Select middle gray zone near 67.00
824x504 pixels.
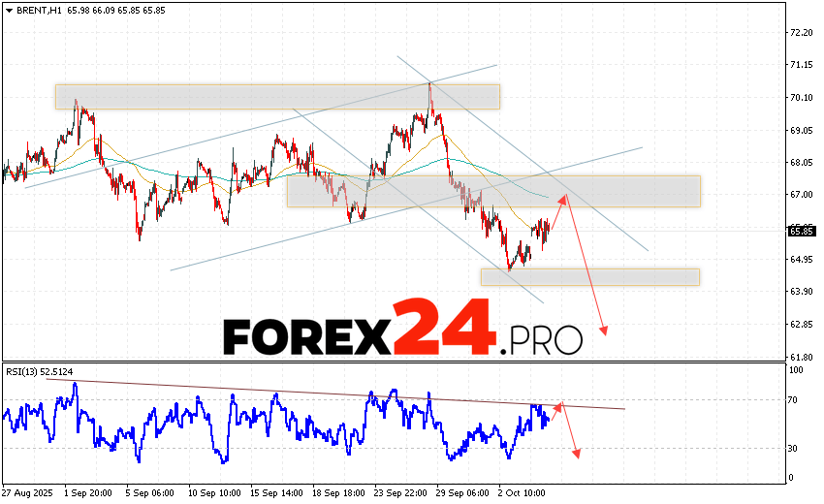492,191
